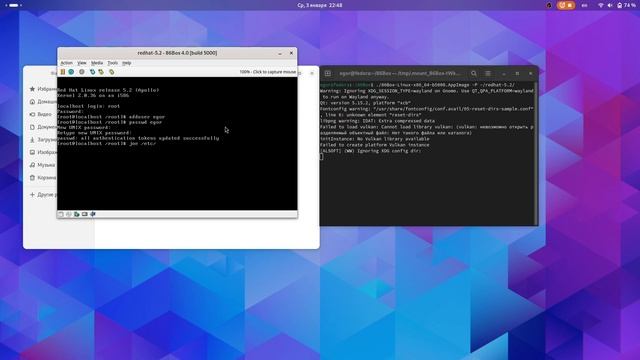Open the Изображения folder in Files sidebar

coord(43,152)
